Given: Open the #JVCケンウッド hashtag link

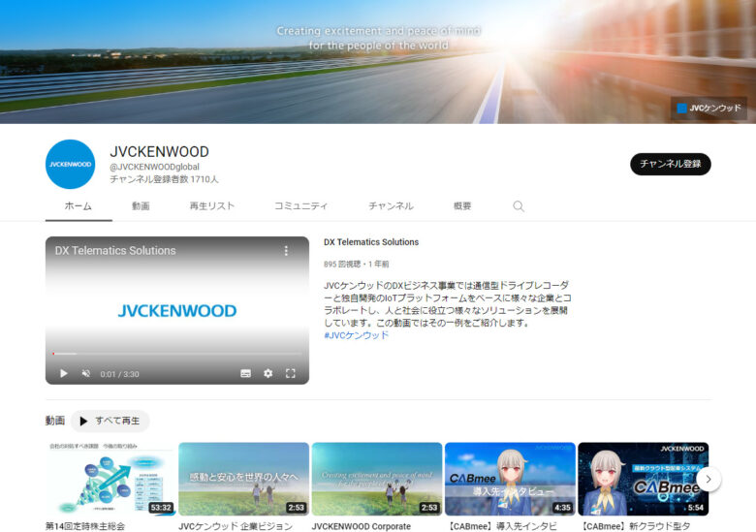Looking at the screenshot, I should 357,335.
